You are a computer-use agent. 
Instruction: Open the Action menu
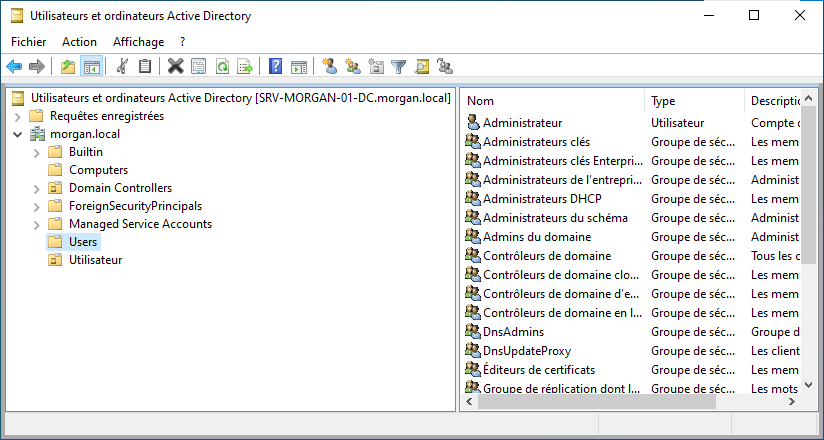79,42
